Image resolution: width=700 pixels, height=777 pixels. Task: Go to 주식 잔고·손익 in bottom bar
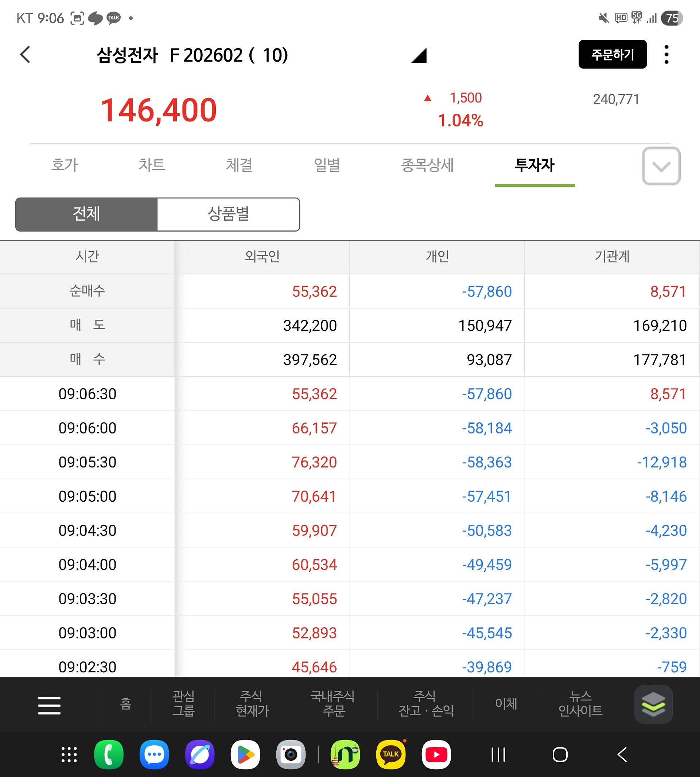(426, 704)
